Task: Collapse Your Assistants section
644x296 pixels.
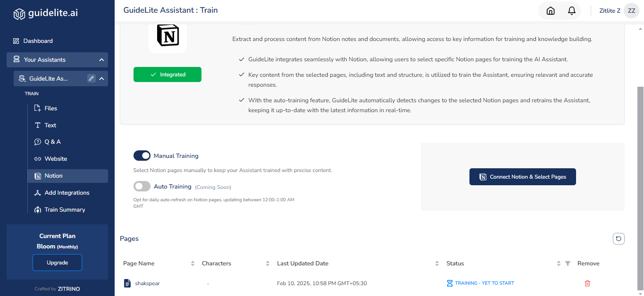Action: click(x=101, y=60)
